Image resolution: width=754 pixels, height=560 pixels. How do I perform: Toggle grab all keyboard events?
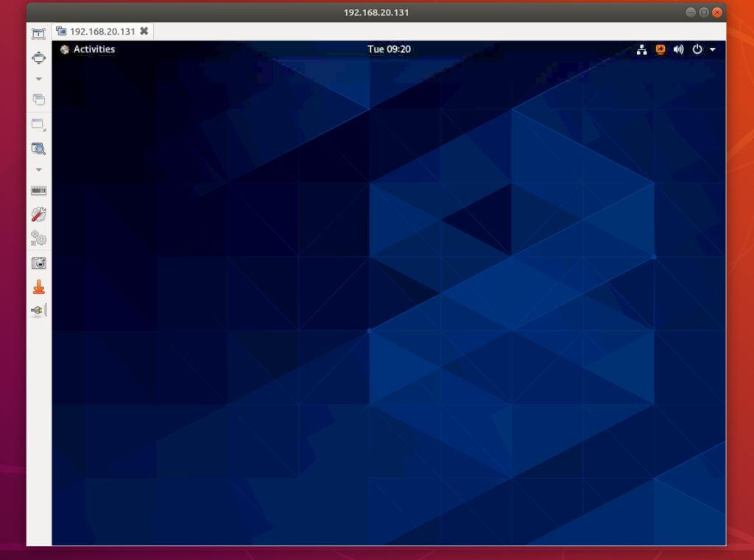(x=38, y=191)
